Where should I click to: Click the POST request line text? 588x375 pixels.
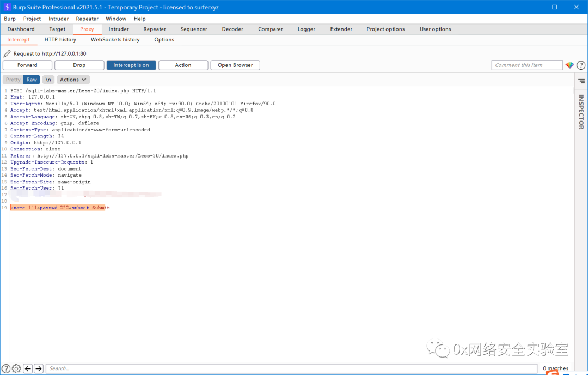(x=83, y=91)
